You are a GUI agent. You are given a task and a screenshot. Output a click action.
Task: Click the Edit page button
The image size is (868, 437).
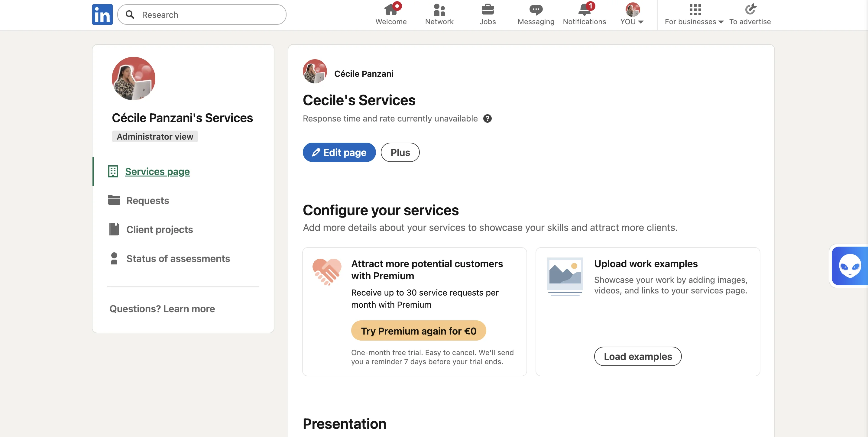pos(339,152)
